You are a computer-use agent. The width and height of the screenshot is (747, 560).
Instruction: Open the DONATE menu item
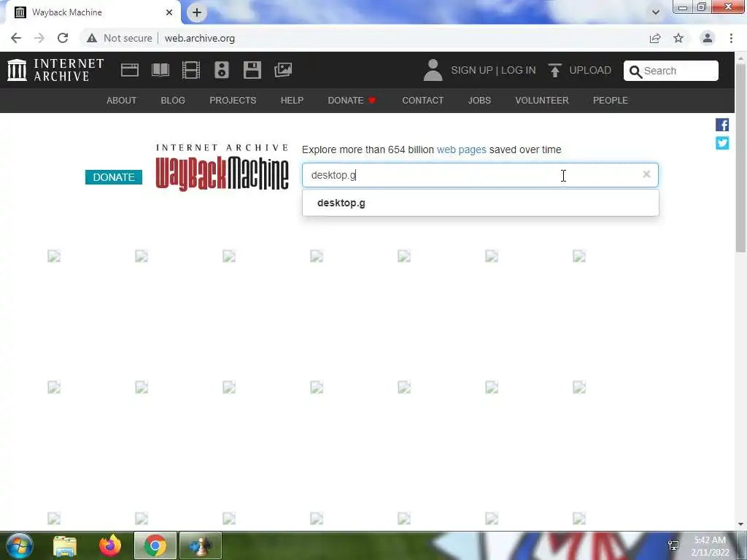point(352,101)
